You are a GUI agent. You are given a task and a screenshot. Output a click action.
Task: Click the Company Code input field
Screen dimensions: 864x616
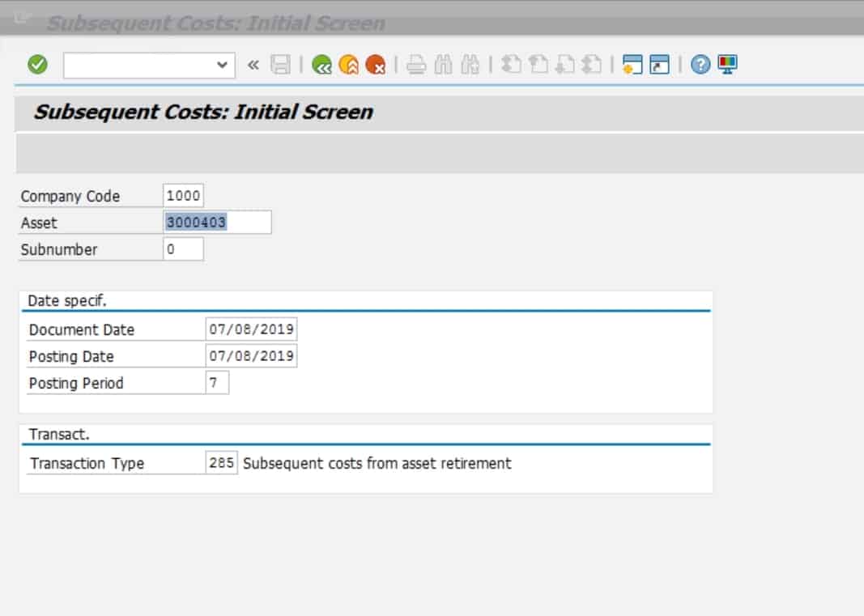183,196
